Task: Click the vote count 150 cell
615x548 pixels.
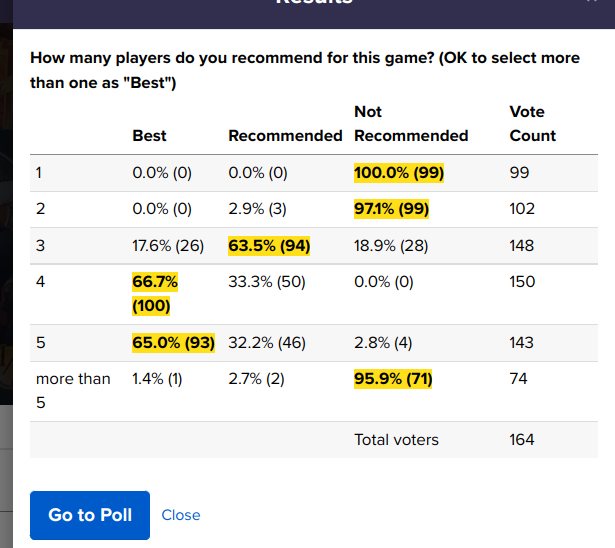Action: pos(522,282)
